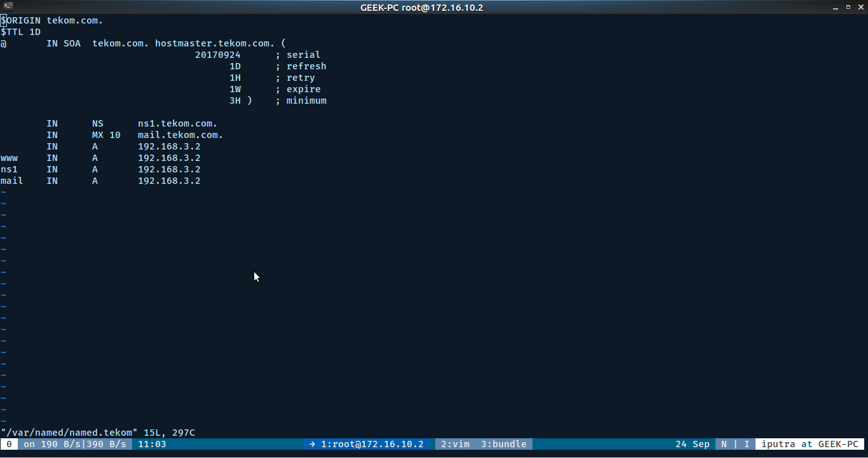Click the ; retry comment
868x458 pixels.
pyautogui.click(x=295, y=78)
